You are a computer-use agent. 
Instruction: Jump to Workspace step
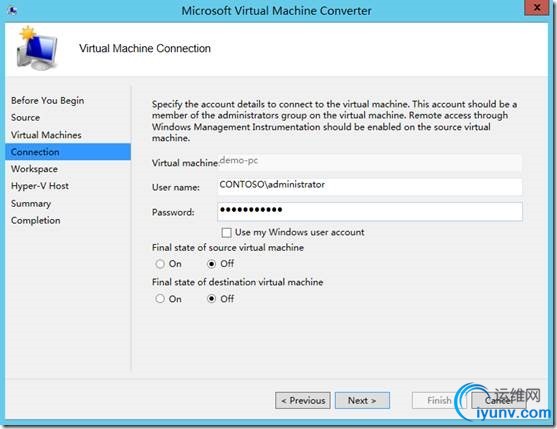(34, 169)
